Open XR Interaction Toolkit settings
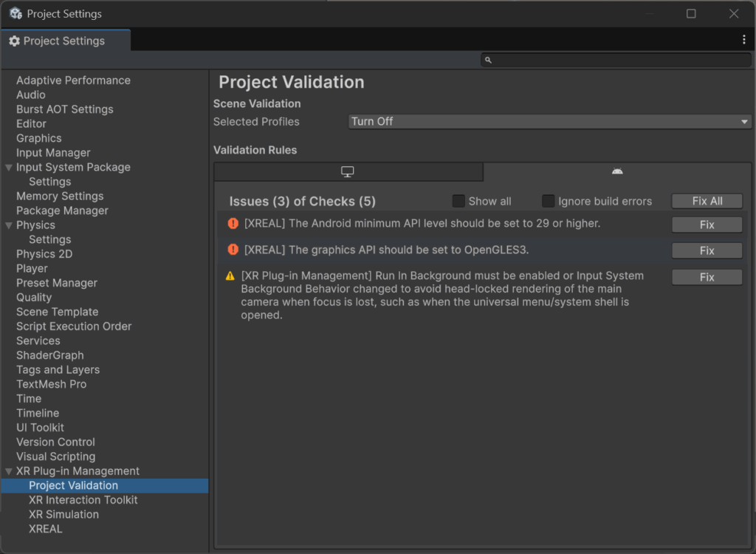Viewport: 756px width, 554px height. click(83, 500)
